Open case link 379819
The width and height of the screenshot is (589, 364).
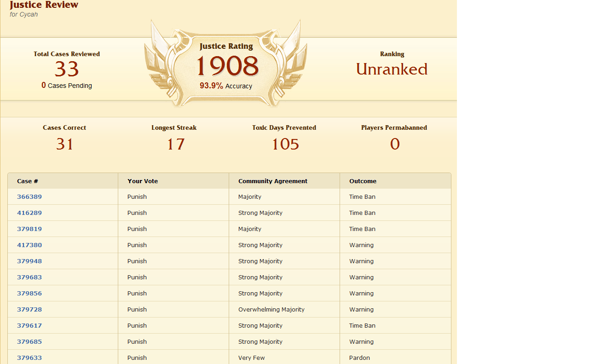click(29, 229)
